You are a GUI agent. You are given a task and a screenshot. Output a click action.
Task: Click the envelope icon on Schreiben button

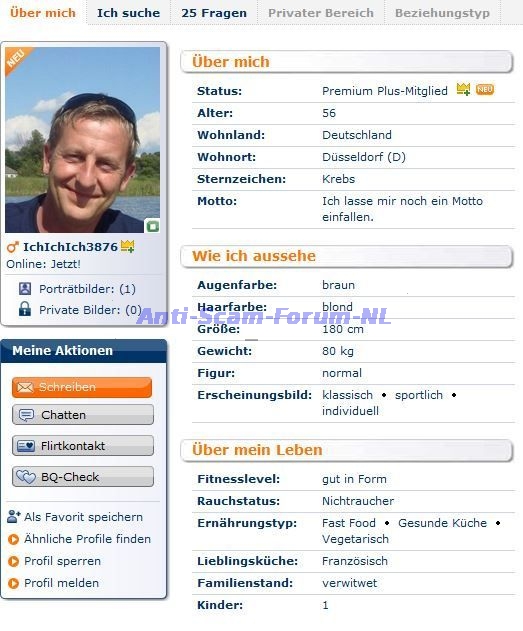[x=25, y=388]
